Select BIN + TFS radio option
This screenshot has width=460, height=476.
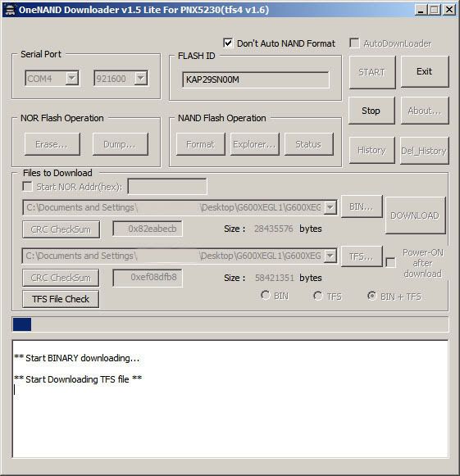click(371, 296)
